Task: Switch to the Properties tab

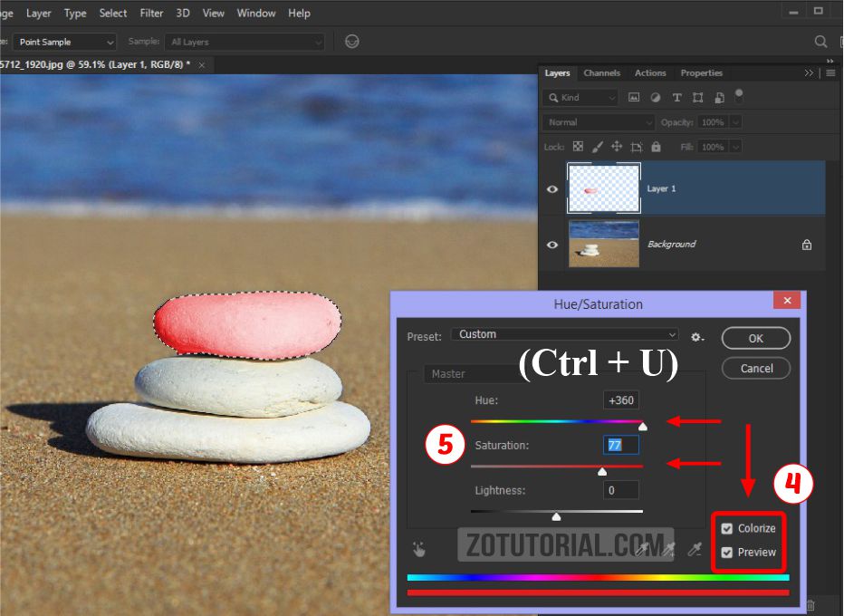Action: [x=701, y=72]
